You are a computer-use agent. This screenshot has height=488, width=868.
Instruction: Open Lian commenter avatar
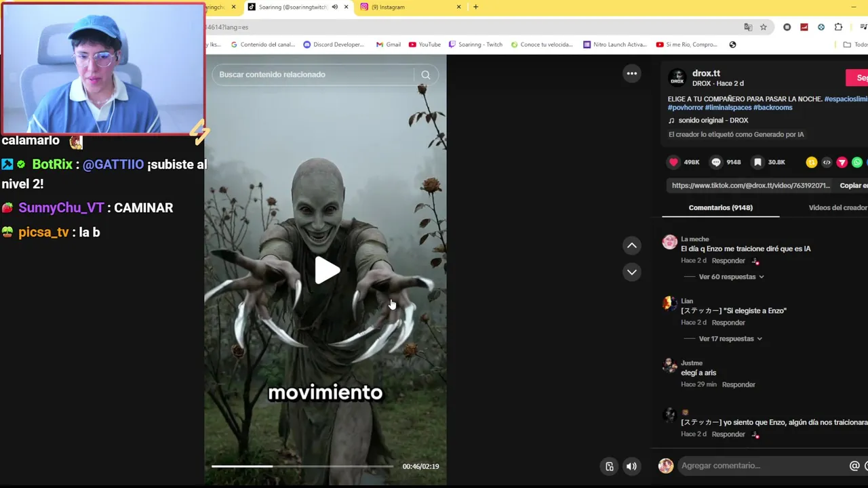coord(669,304)
